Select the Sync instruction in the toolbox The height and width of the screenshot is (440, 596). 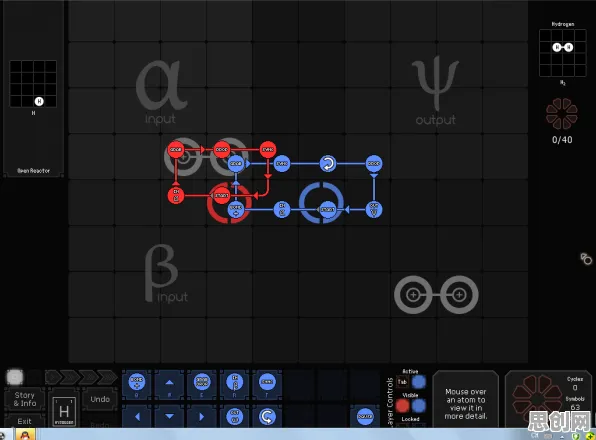coord(267,382)
